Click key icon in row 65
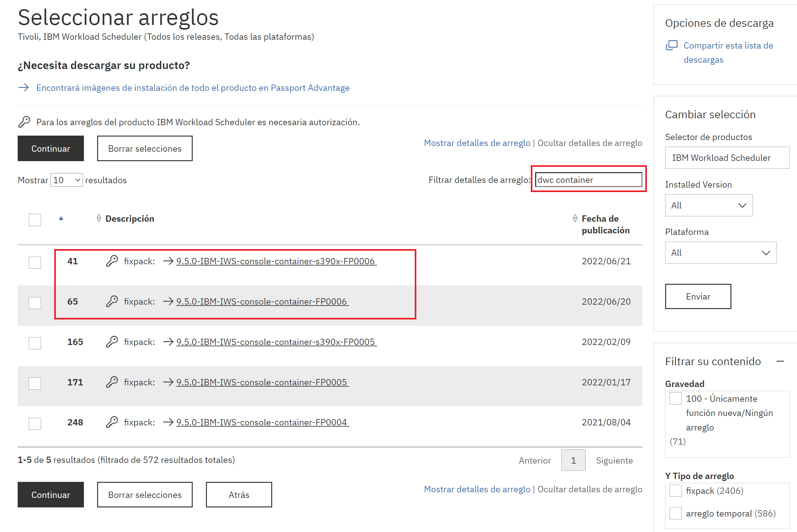The width and height of the screenshot is (797, 532). (x=112, y=301)
